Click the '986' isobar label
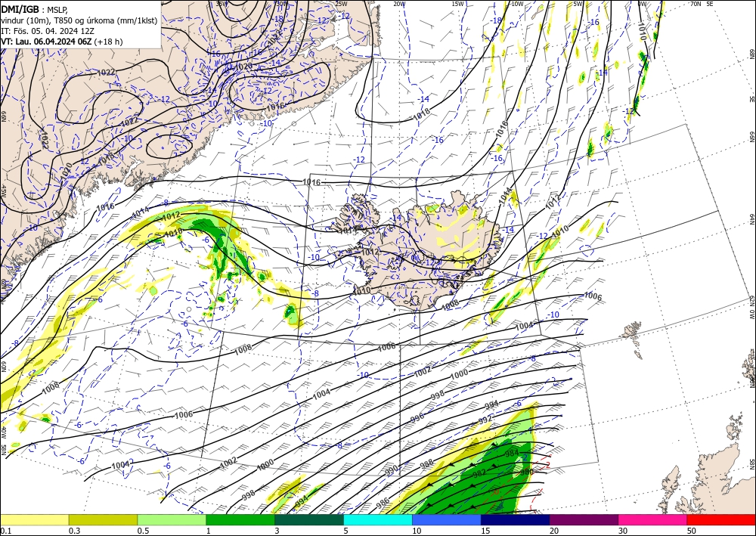 tap(383, 503)
